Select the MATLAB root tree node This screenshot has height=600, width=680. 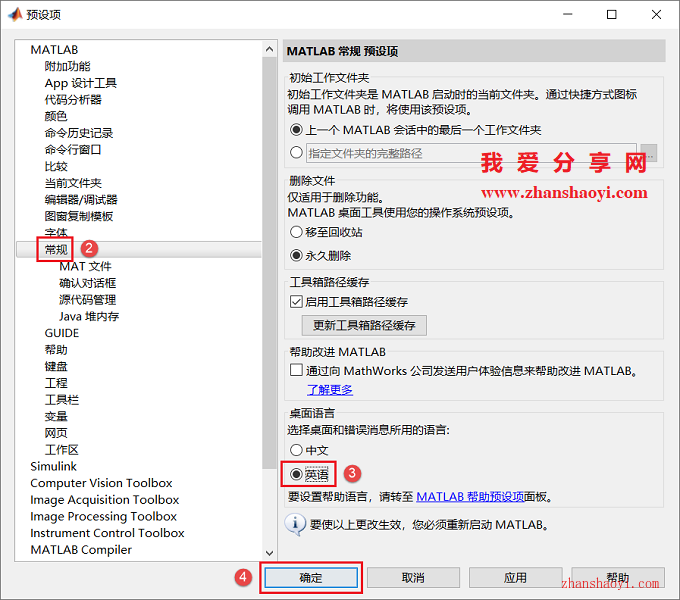(x=54, y=50)
